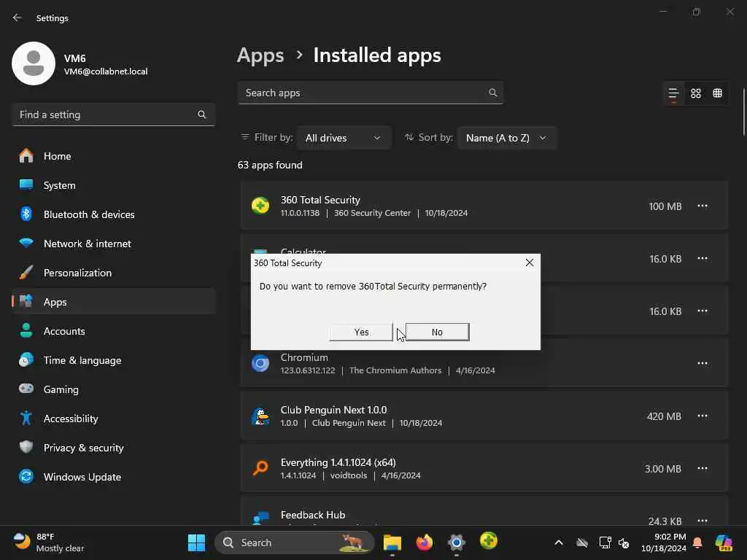The height and width of the screenshot is (560, 747).
Task: Switch to grid view layout
Action: 695,93
